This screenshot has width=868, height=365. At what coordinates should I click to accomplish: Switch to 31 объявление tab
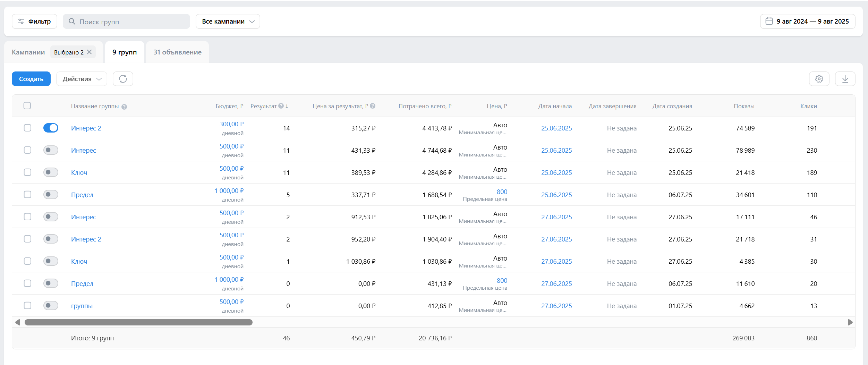(177, 52)
